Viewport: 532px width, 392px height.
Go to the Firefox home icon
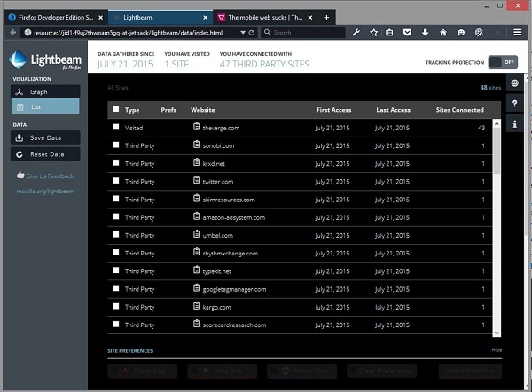pos(442,33)
